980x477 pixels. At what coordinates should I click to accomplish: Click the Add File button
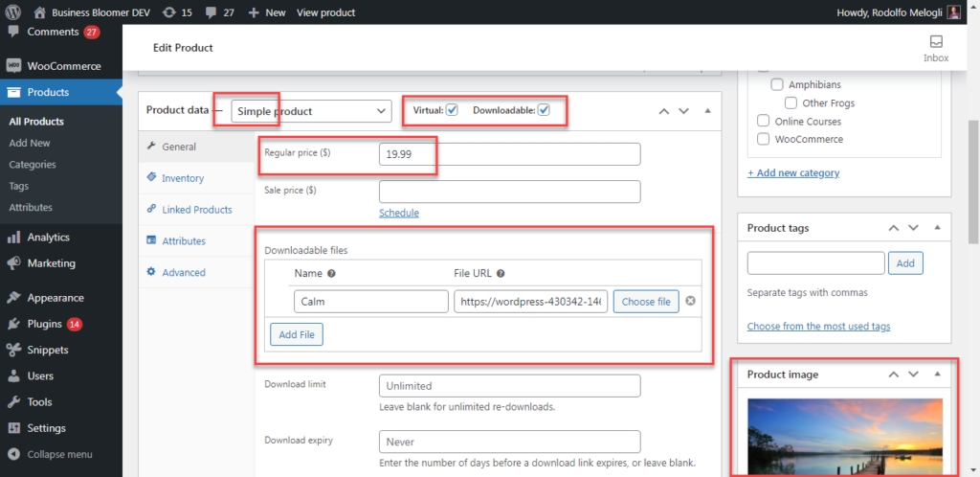click(x=297, y=334)
